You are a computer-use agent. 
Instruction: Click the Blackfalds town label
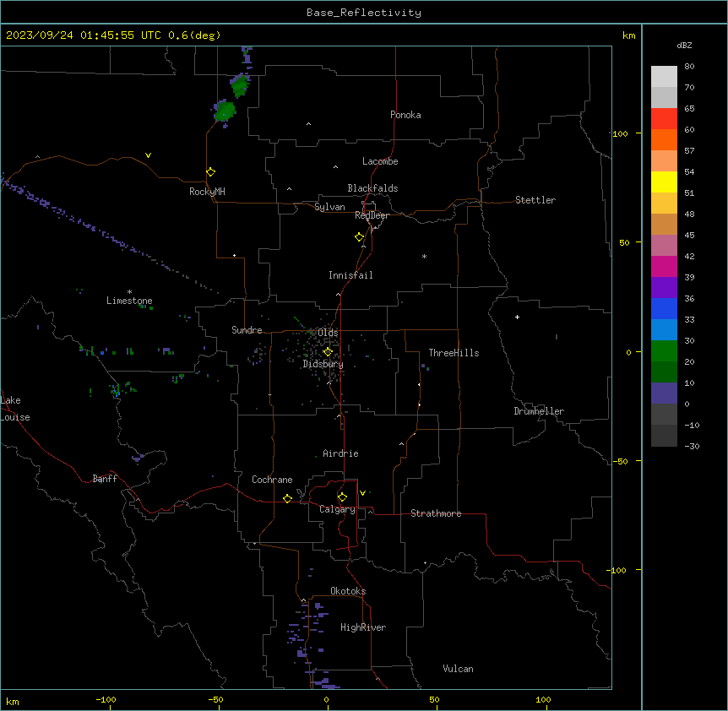(372, 188)
